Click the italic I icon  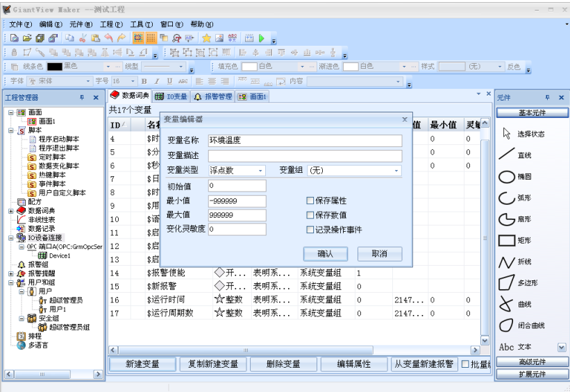(x=157, y=81)
